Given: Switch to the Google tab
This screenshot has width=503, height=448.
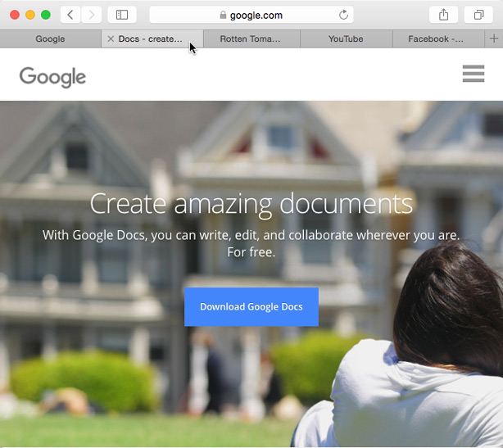Looking at the screenshot, I should coord(50,38).
